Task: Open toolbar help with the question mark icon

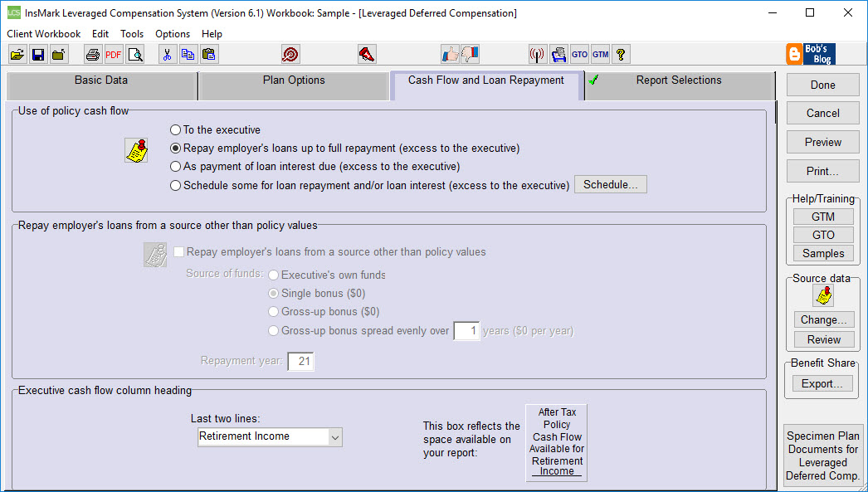Action: (622, 53)
